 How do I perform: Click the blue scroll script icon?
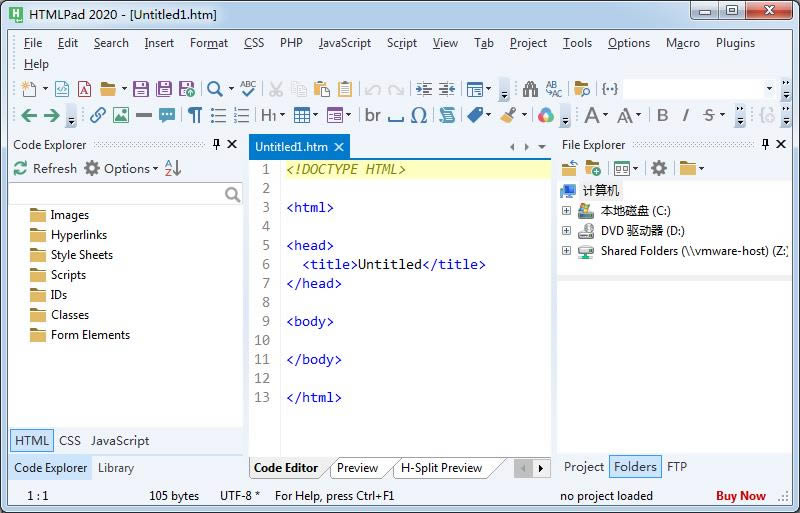447,115
